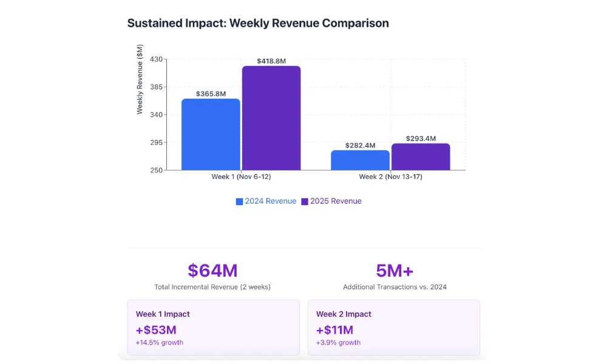
Task: Click the purple 2025 Revenue legend swatch
Action: [x=305, y=201]
